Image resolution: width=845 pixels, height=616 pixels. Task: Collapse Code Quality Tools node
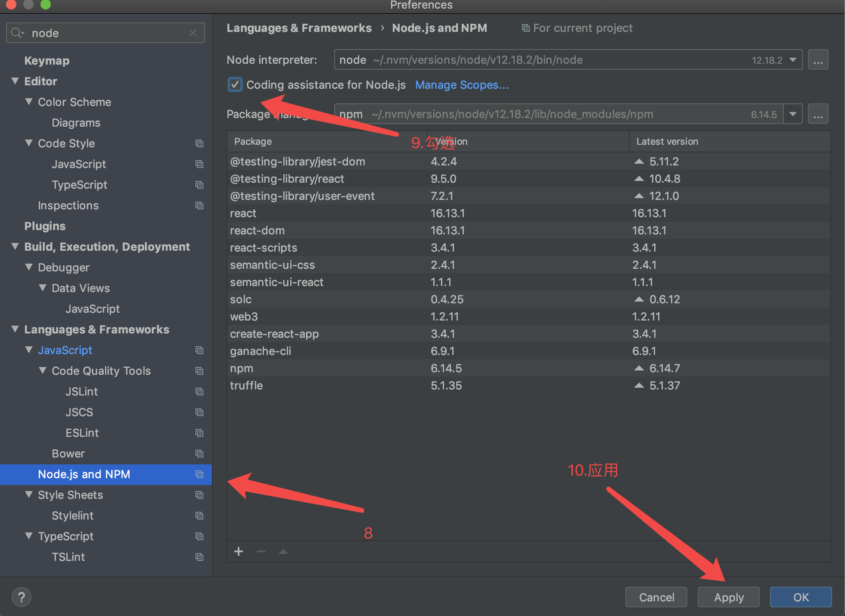pyautogui.click(x=43, y=370)
